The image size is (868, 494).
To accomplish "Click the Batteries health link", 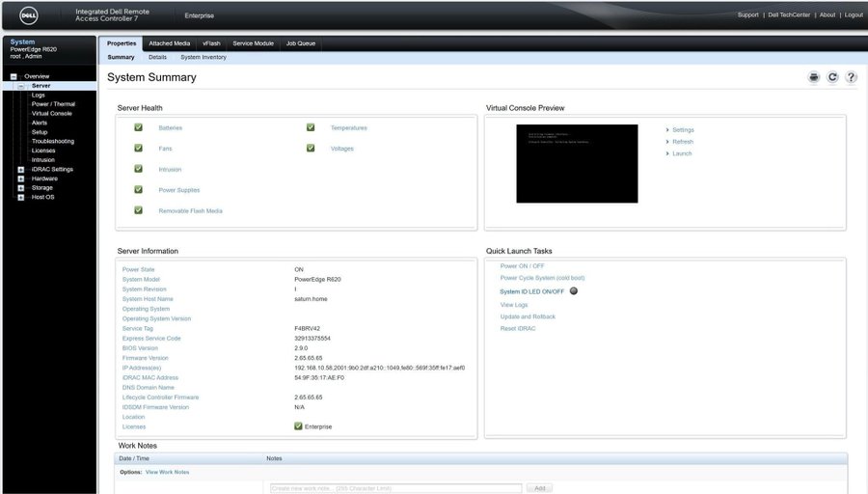I will coord(170,128).
